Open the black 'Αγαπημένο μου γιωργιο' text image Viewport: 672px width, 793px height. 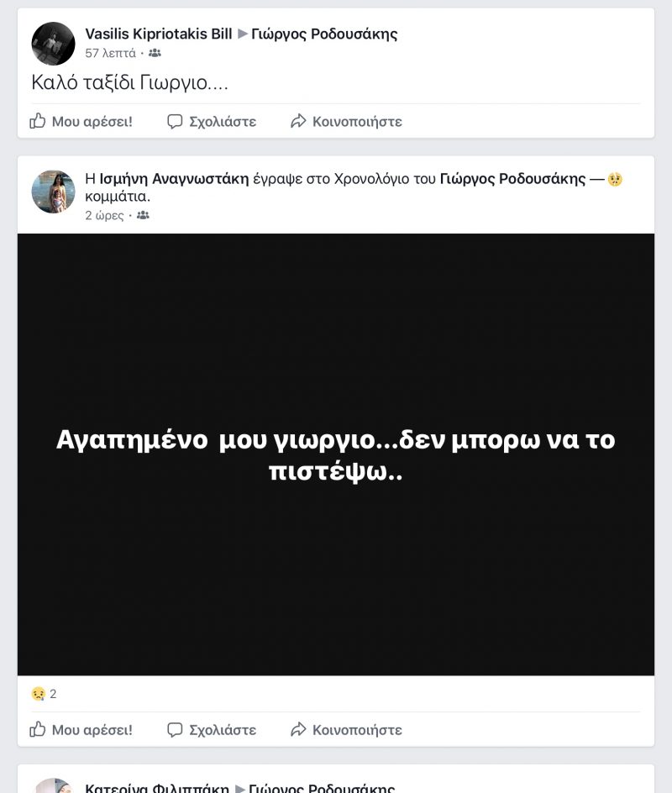coord(336,454)
